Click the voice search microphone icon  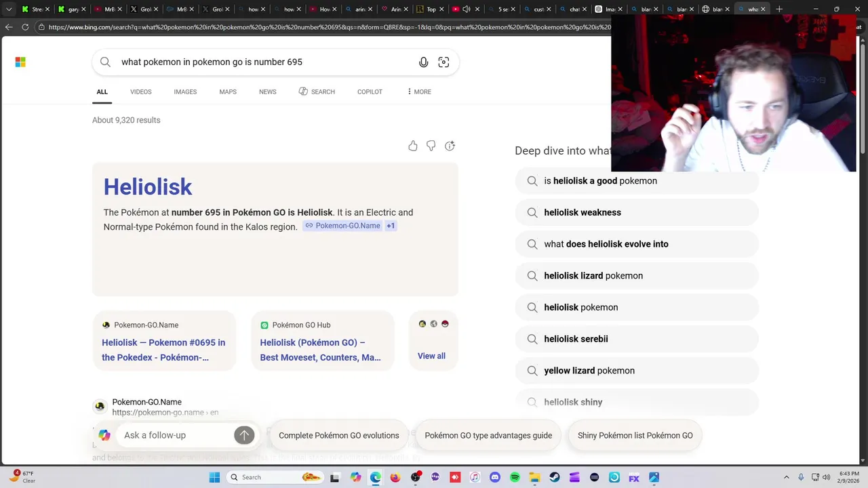tap(423, 62)
